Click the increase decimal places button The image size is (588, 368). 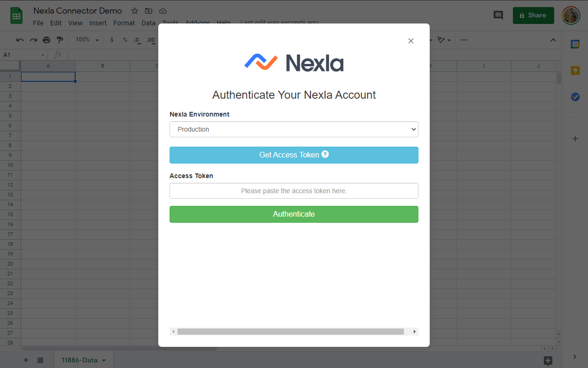[x=151, y=40]
